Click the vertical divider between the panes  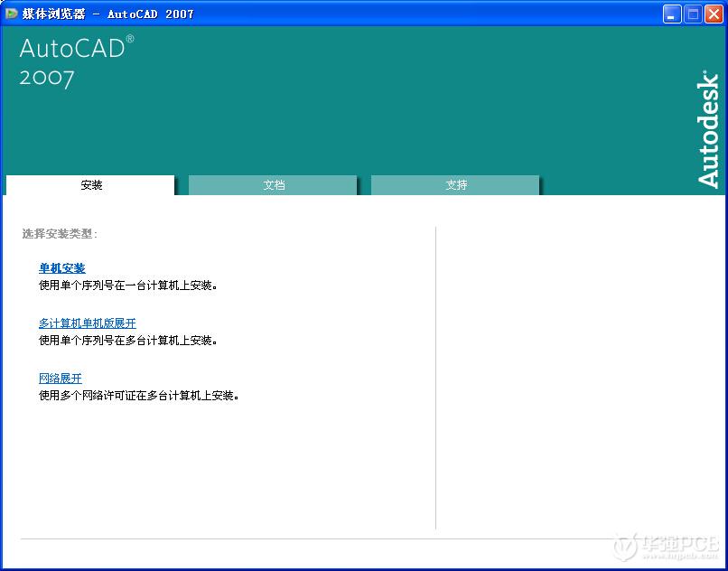pos(436,379)
